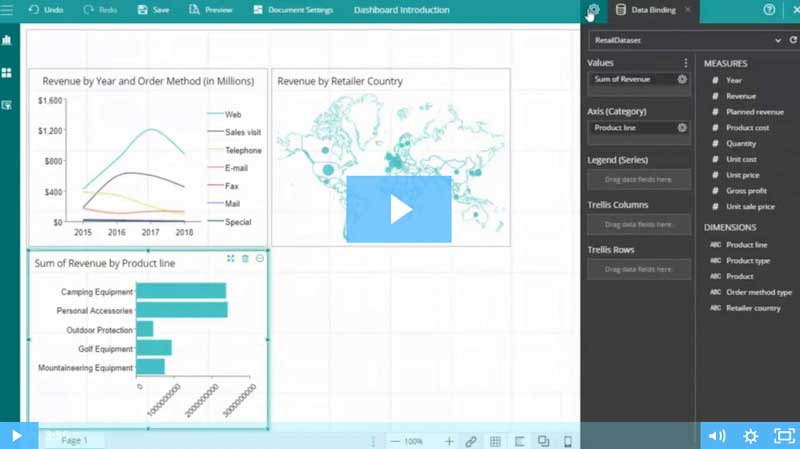Select the Order method type dimension
Screen dimensions: 800x449
tap(759, 292)
